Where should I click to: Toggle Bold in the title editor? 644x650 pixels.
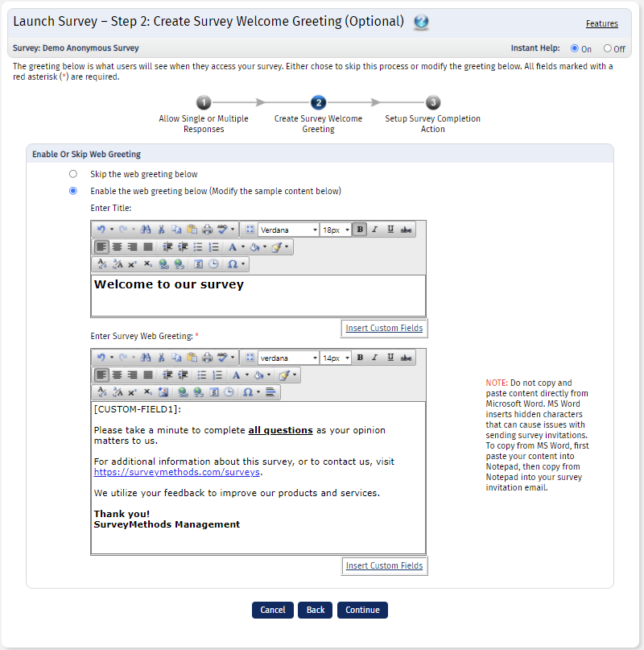(x=360, y=230)
